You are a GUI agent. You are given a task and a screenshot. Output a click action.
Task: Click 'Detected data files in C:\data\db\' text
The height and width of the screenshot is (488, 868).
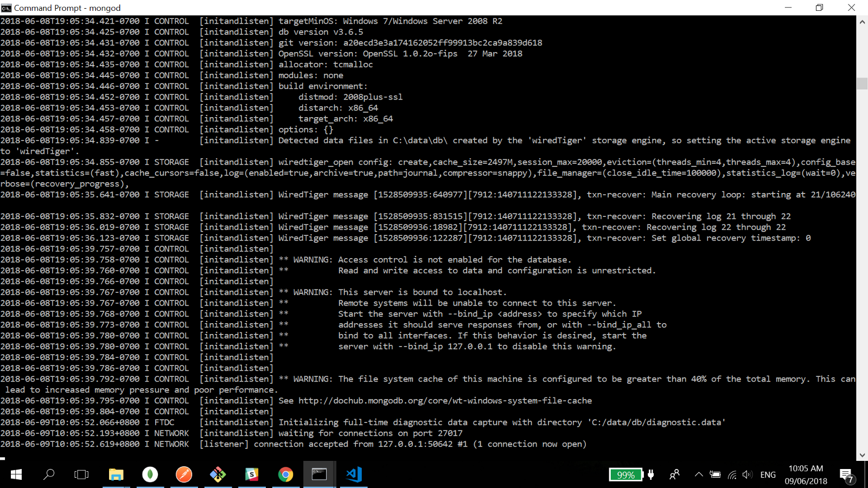363,140
